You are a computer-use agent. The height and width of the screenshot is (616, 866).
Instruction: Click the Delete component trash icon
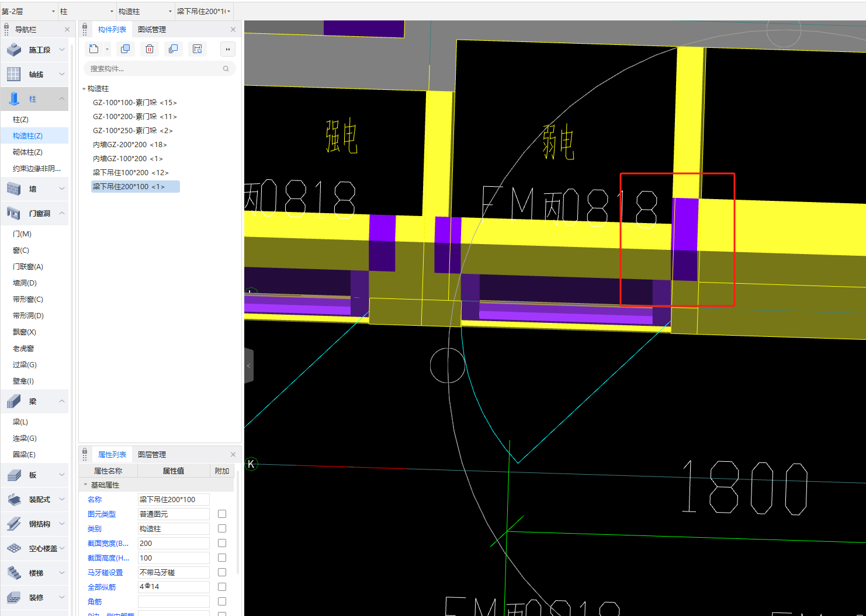click(150, 49)
